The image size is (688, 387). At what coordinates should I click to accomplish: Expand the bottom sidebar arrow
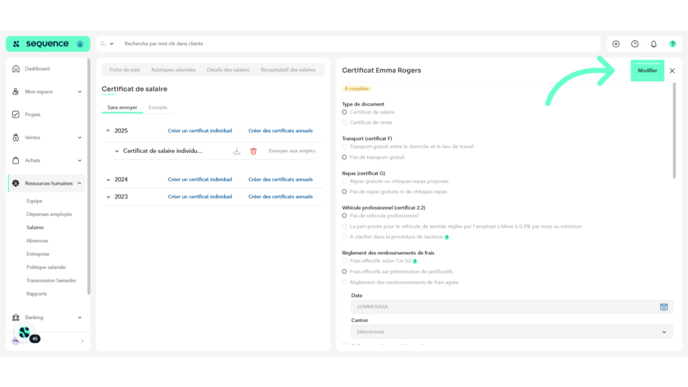(x=82, y=341)
